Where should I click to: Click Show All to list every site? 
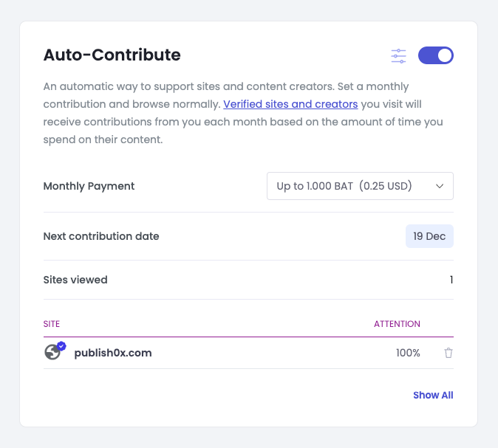(433, 395)
